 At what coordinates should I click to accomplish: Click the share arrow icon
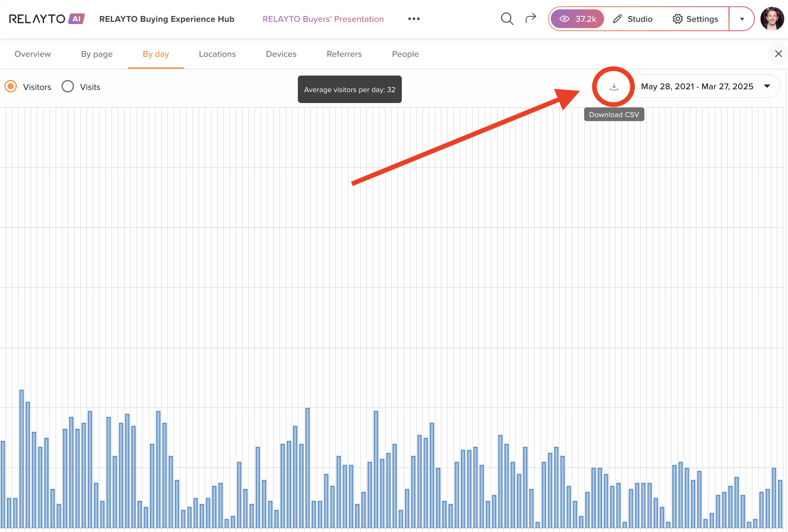pos(531,18)
